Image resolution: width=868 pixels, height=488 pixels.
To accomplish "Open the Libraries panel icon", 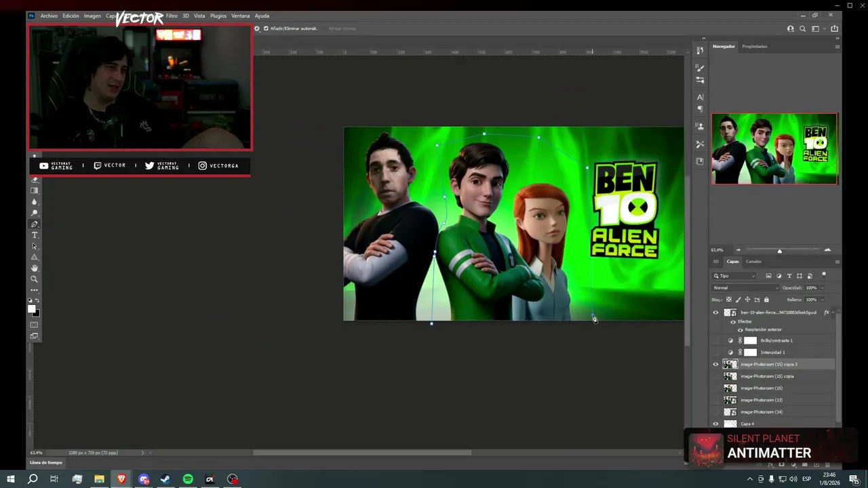I will point(700,161).
